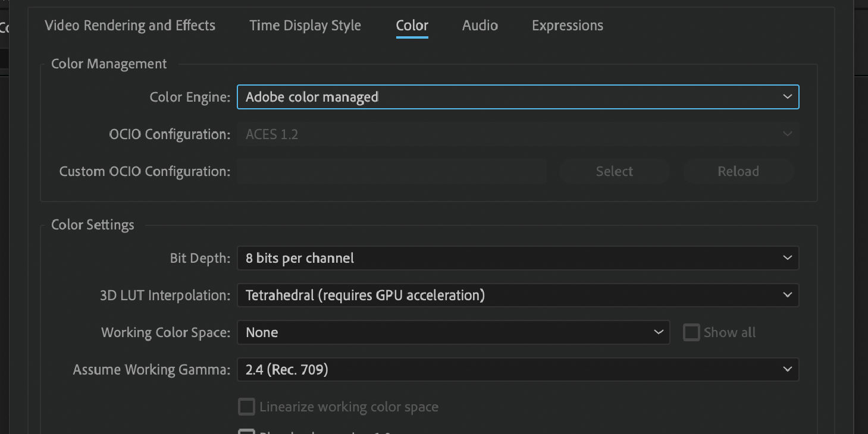Click the chevron on 3D LUT Interpolation
868x434 pixels.
point(787,295)
